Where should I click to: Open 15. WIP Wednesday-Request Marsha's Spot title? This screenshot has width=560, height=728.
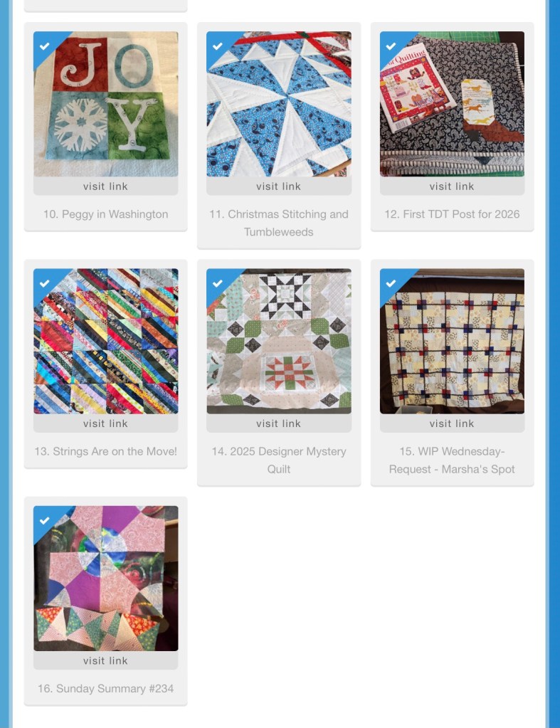[453, 460]
